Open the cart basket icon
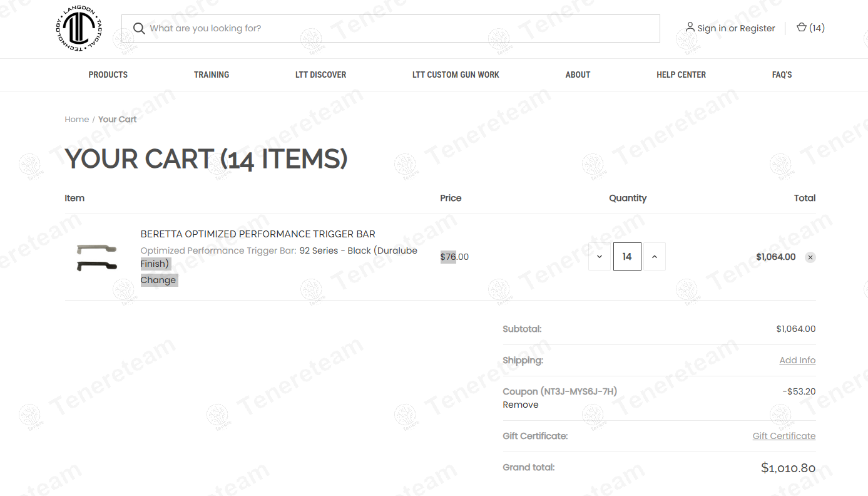868x496 pixels. pyautogui.click(x=801, y=28)
